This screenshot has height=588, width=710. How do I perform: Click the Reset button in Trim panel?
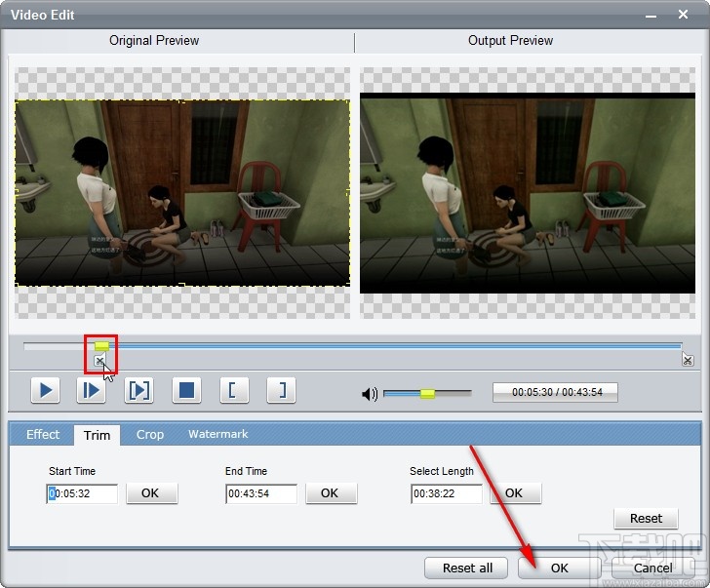click(646, 519)
